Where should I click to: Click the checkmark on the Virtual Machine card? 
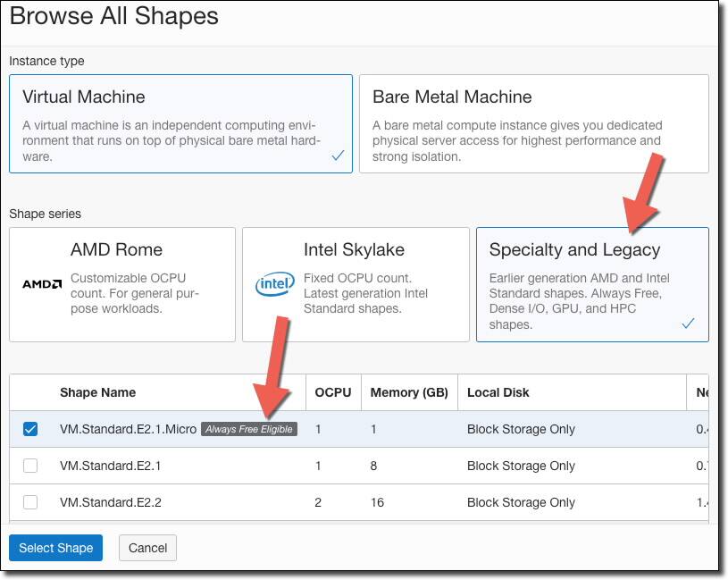(336, 155)
